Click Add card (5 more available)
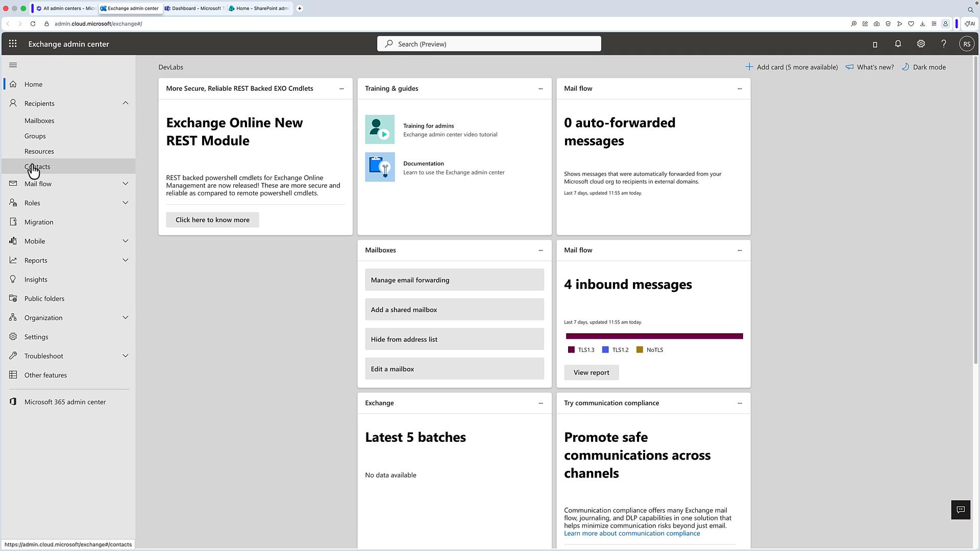980x551 pixels. [x=792, y=67]
